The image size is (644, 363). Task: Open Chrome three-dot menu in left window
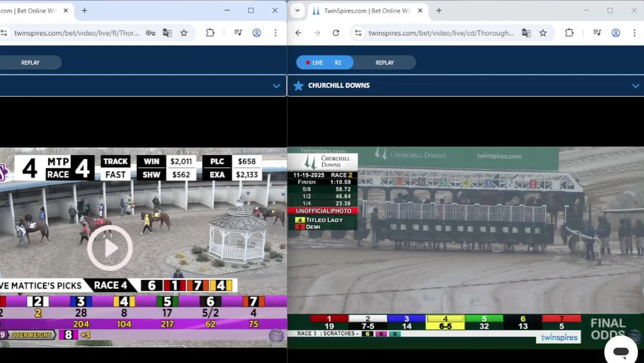coord(275,33)
